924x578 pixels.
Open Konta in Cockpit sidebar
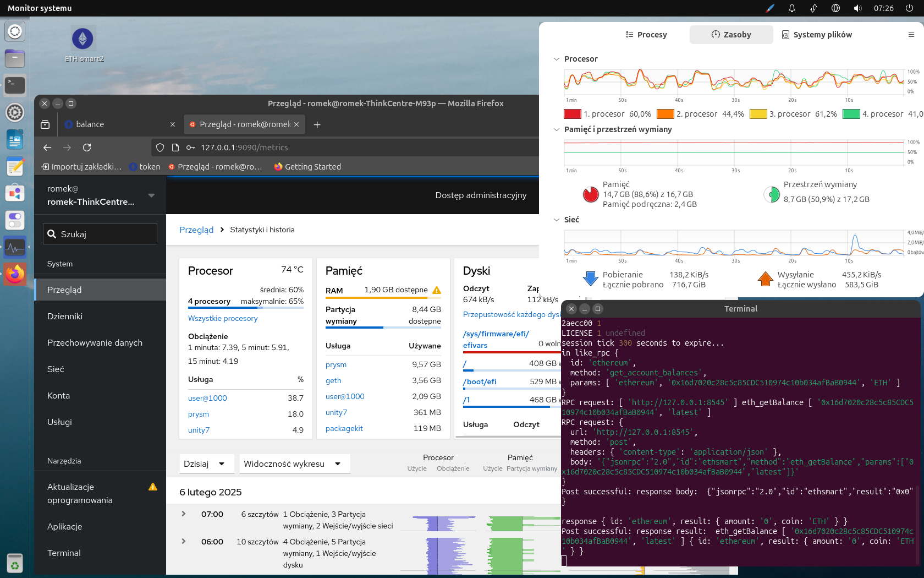coord(100,396)
